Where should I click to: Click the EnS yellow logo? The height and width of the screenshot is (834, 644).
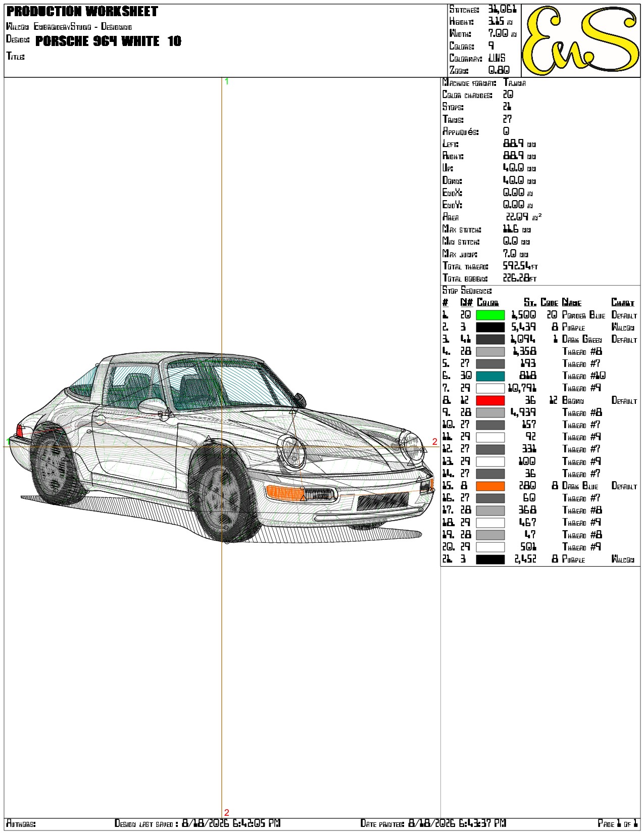[x=580, y=40]
